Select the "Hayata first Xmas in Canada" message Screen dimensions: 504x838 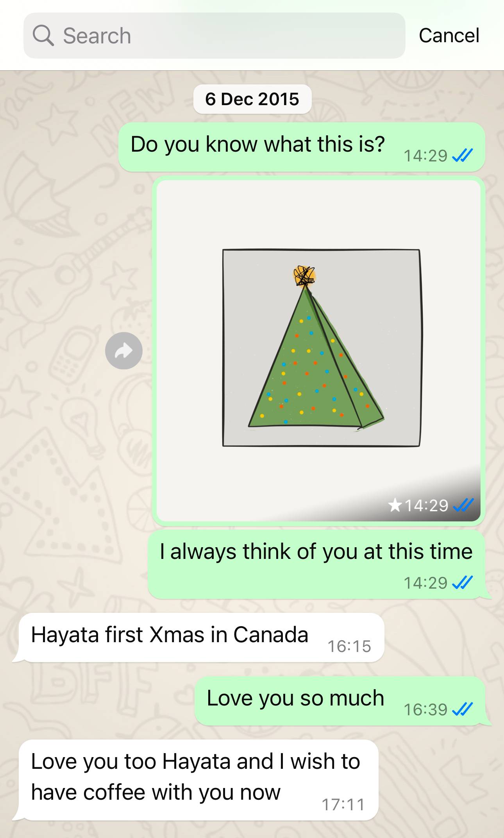click(201, 637)
